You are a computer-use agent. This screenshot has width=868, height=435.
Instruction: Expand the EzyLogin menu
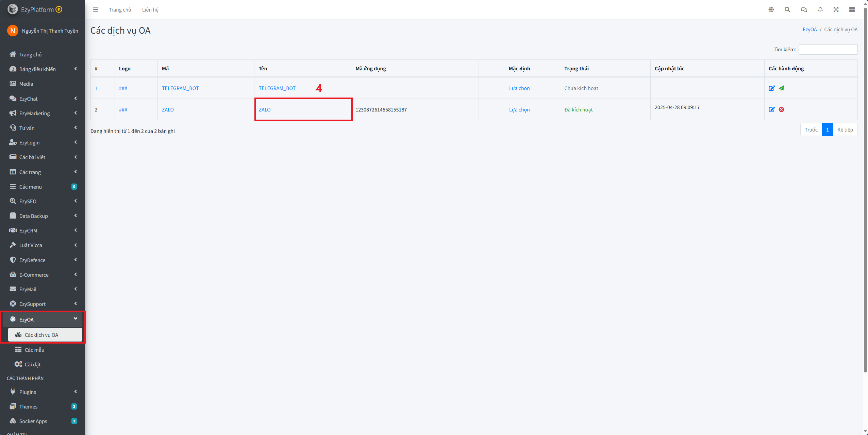click(43, 142)
